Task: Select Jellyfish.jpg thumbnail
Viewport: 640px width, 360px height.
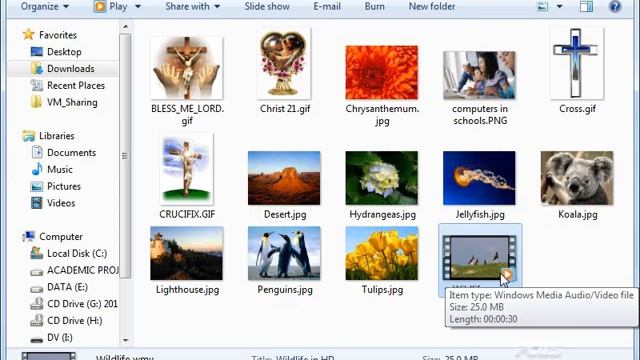Action: coord(479,178)
